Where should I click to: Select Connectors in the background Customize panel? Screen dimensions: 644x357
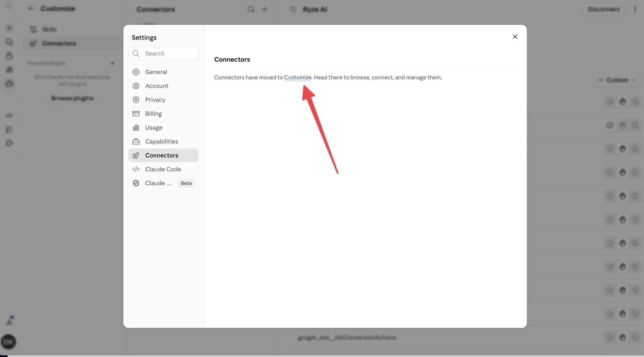click(72, 44)
